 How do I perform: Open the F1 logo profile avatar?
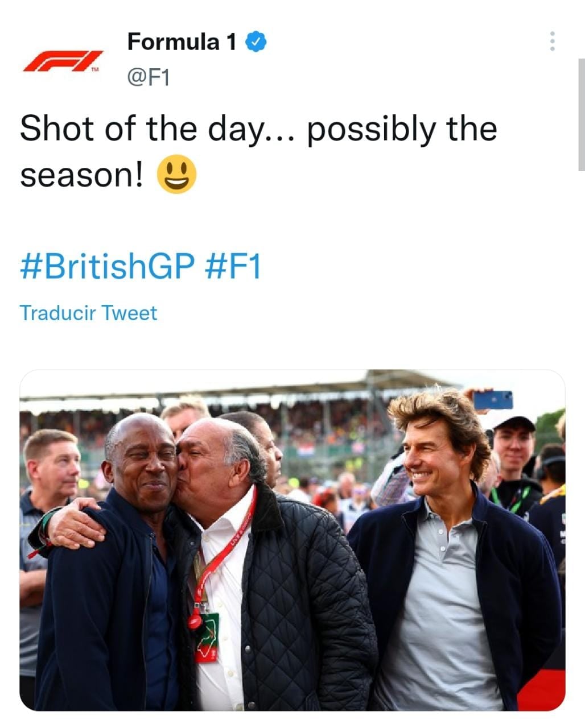tap(63, 60)
